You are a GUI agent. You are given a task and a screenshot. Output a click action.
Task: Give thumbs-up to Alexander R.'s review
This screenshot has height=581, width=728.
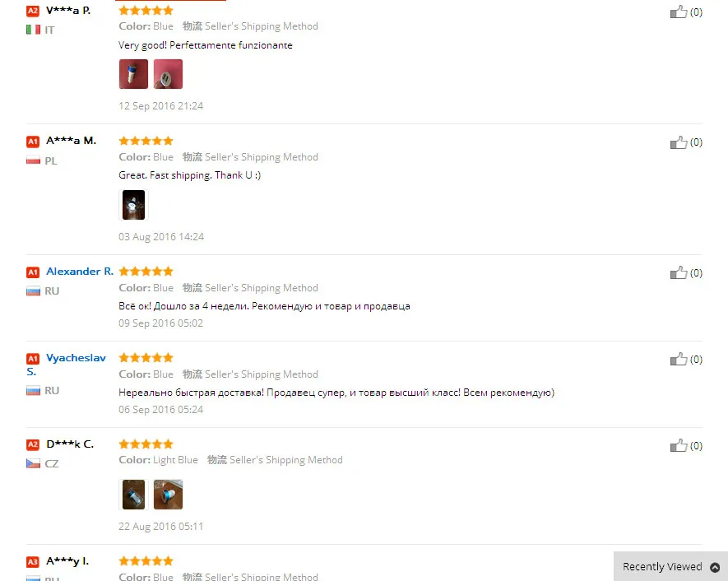click(x=679, y=272)
